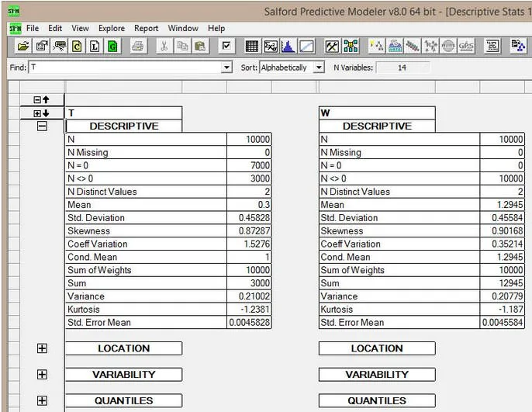Select W Coeff Variation value 0.35214

coord(503,244)
